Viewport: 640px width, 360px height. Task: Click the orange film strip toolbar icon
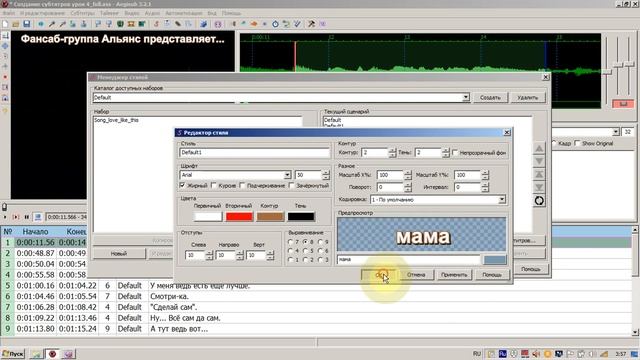[x=131, y=24]
